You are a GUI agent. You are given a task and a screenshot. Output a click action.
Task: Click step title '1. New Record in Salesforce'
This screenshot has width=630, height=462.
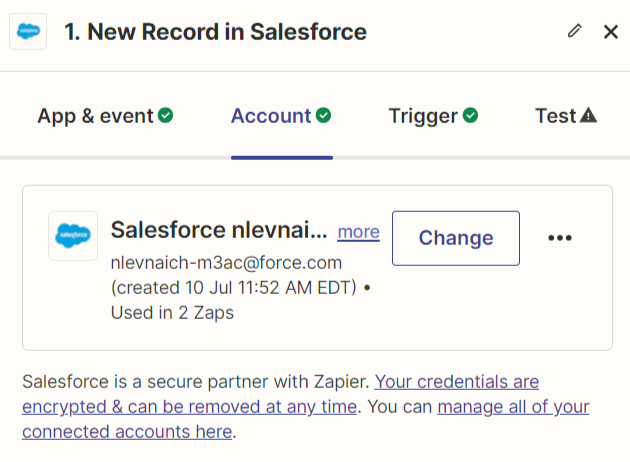[x=215, y=32]
